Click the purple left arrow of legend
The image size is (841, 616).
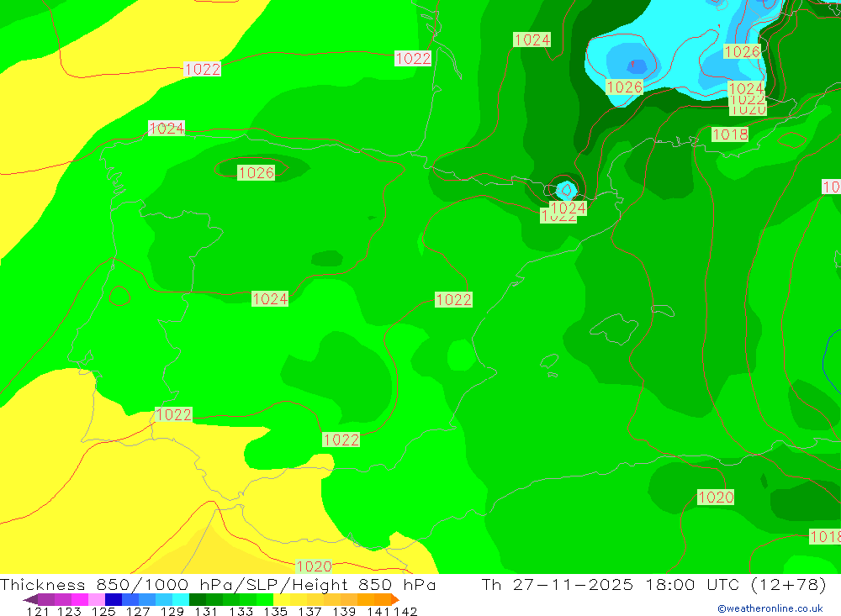[x=30, y=599]
